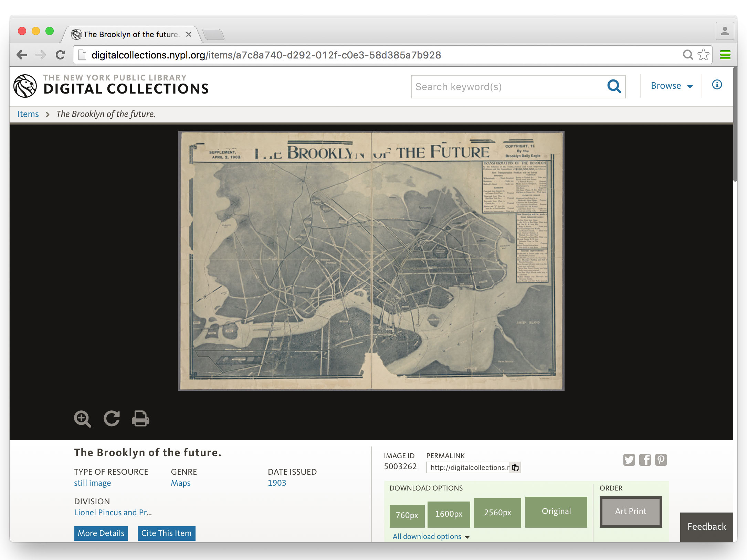Zoom into the map image

pyautogui.click(x=83, y=419)
